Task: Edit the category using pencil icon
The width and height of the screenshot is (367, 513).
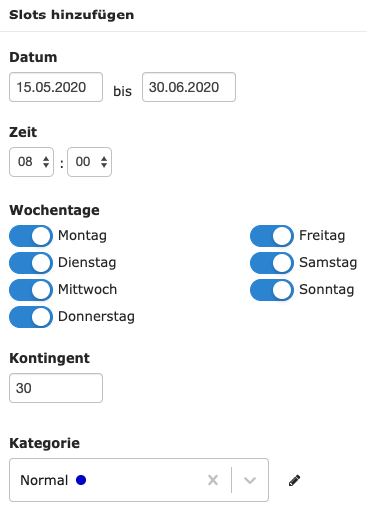Action: coord(294,480)
